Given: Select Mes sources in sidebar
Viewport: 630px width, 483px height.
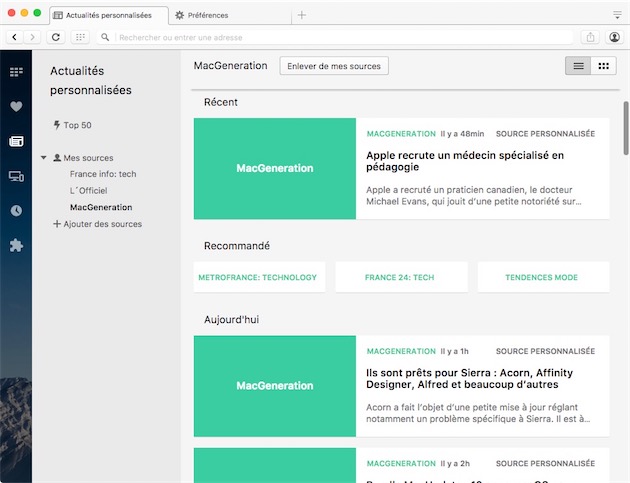Looking at the screenshot, I should 84,158.
